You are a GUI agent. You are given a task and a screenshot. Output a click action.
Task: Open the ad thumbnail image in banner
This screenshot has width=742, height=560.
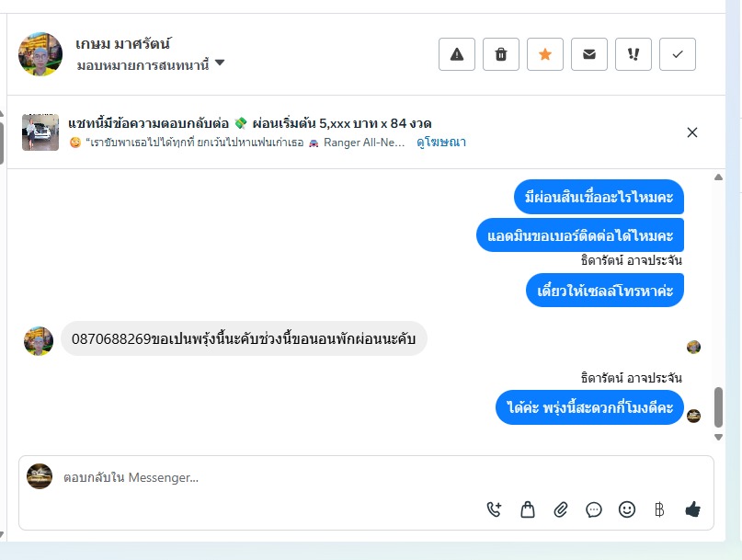tap(40, 132)
